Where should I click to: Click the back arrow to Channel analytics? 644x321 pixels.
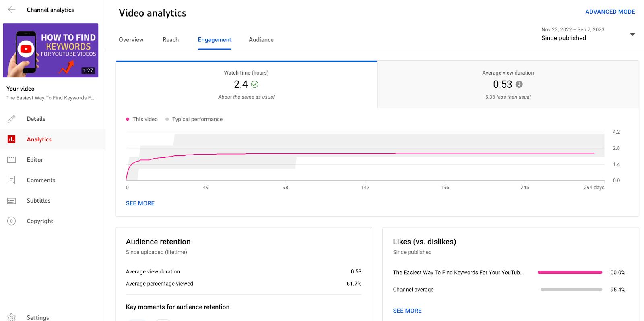tap(12, 10)
